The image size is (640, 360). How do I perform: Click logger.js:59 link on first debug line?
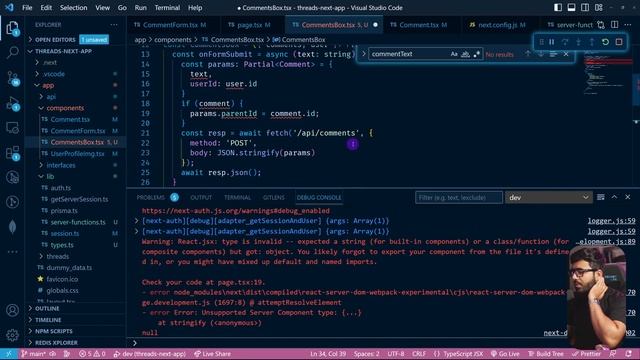point(611,221)
